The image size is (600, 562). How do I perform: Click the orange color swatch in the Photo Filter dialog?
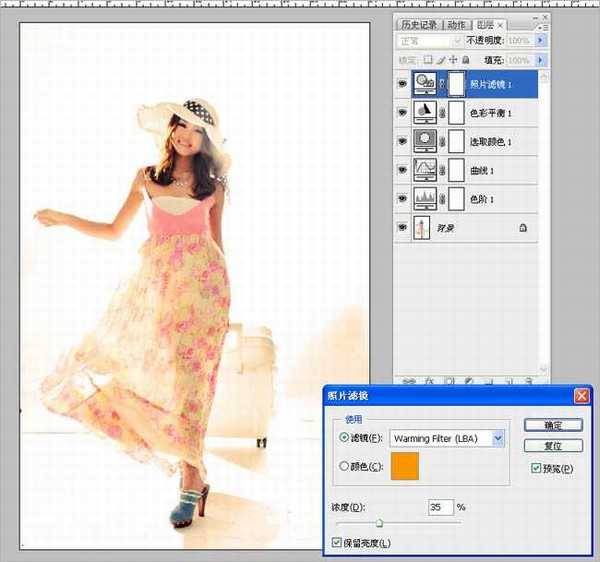click(x=405, y=466)
